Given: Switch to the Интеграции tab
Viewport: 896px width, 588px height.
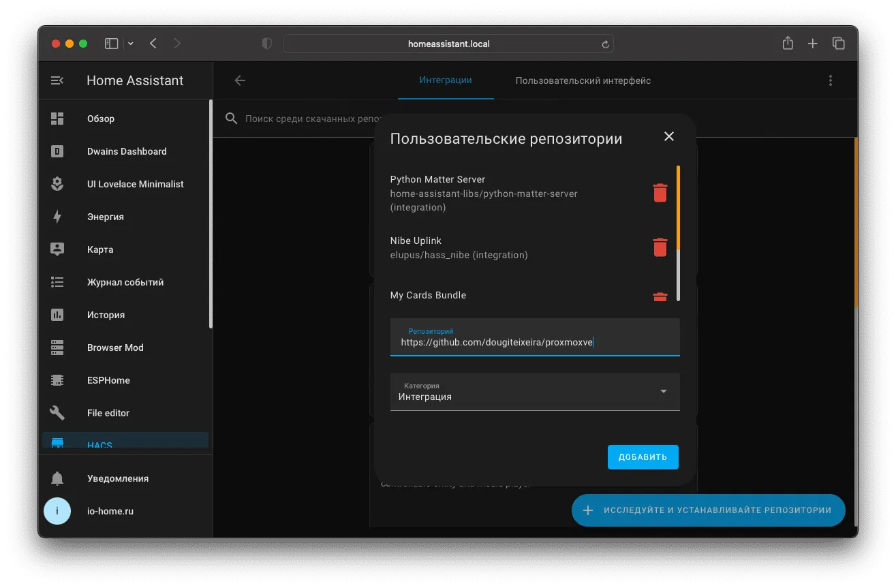Looking at the screenshot, I should 446,80.
